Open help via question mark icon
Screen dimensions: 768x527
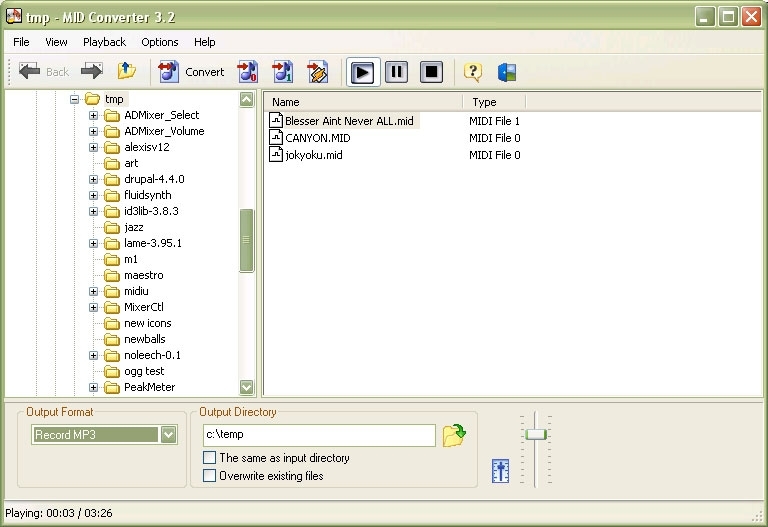(x=473, y=72)
